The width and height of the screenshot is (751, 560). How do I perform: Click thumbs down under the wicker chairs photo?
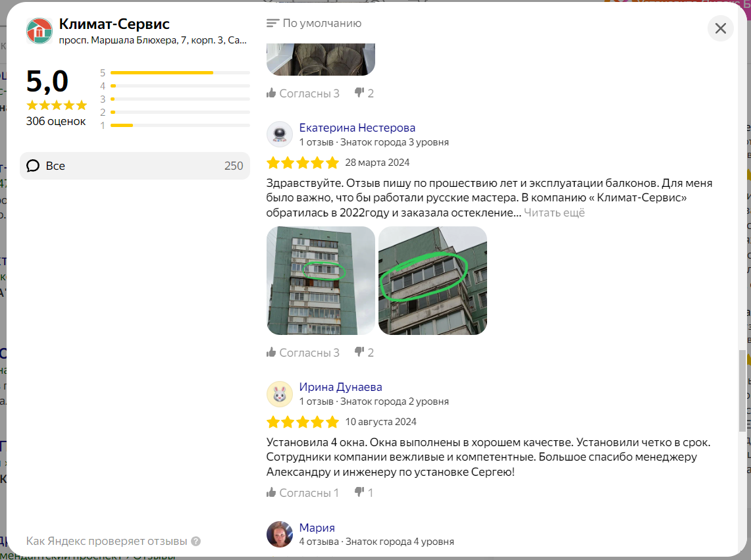coord(364,93)
